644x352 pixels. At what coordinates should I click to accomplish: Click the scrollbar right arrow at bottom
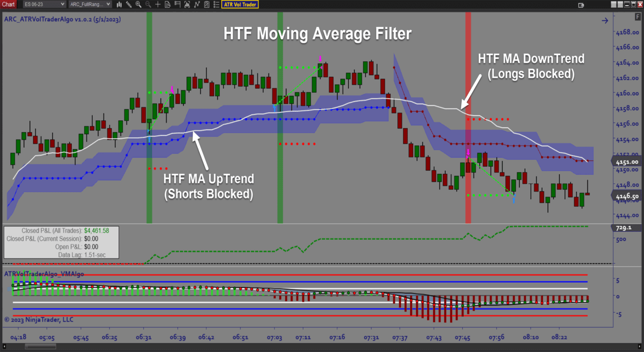point(640,347)
